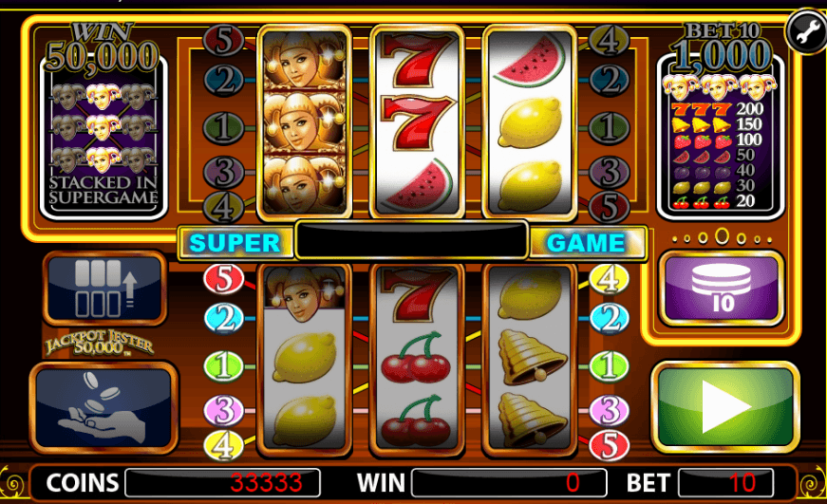
Task: Open the Bet 10 paytable panel
Action: [x=721, y=121]
